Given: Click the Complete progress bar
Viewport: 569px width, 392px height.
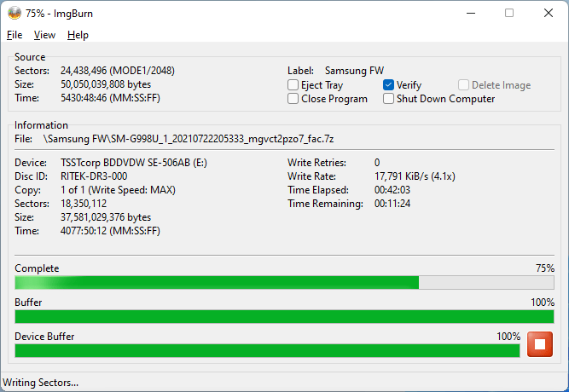Looking at the screenshot, I should (284, 283).
